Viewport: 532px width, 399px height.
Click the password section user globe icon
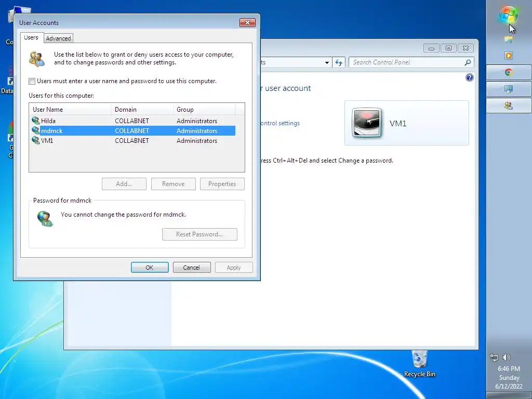45,219
